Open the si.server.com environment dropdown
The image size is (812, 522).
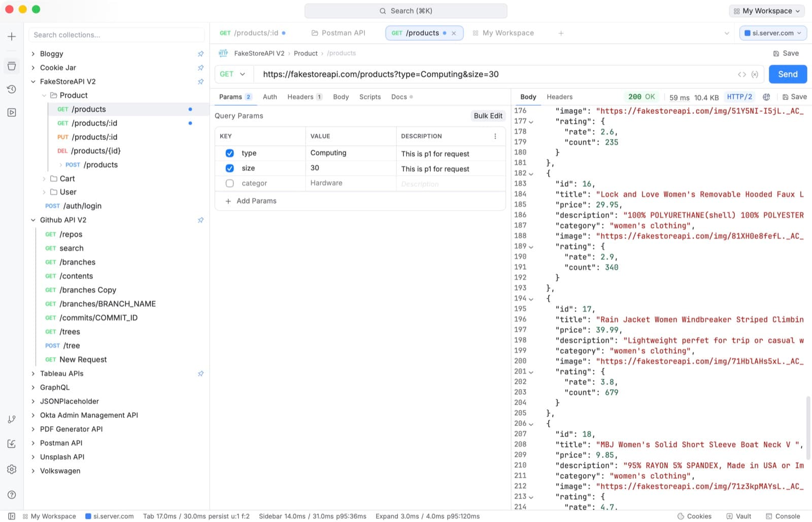pyautogui.click(x=773, y=33)
